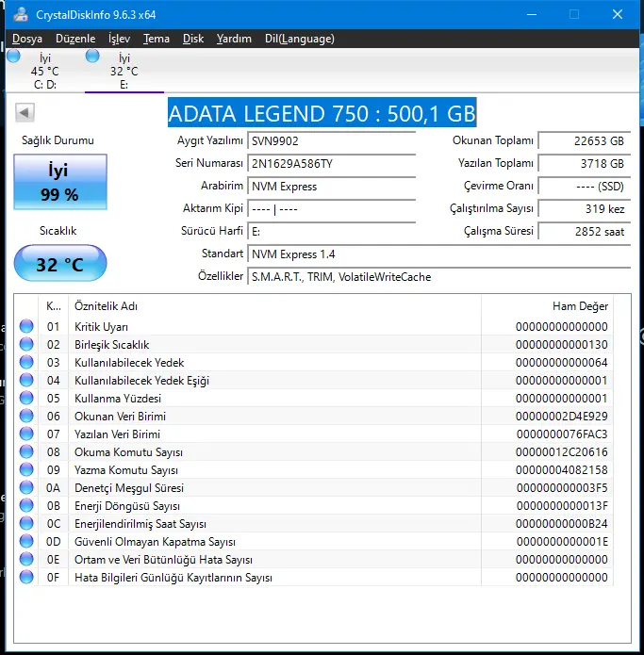Click status orb for Okunan Veri Birimi row
The width and height of the screenshot is (644, 655).
pyautogui.click(x=26, y=416)
